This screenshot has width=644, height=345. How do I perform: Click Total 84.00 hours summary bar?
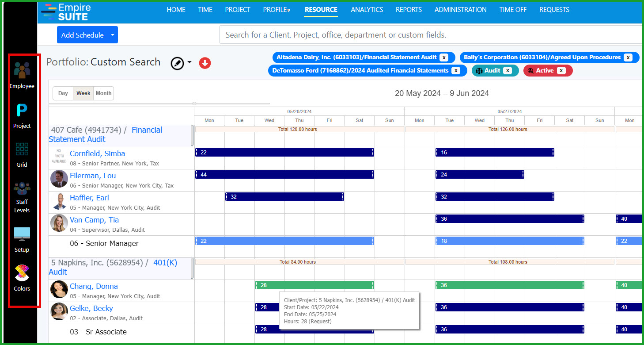(299, 262)
